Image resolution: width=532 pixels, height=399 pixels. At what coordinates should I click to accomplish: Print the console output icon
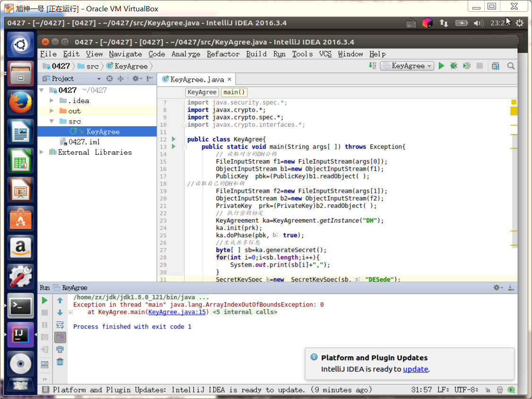60,349
